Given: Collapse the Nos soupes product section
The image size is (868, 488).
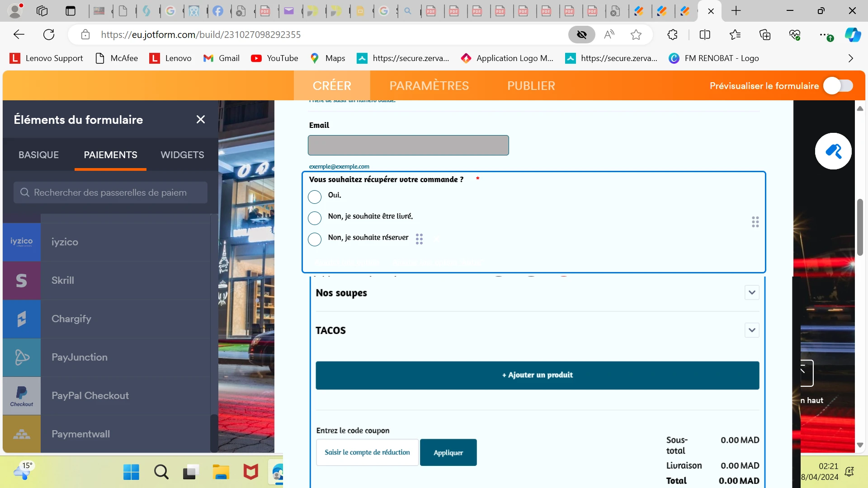Looking at the screenshot, I should 752,292.
